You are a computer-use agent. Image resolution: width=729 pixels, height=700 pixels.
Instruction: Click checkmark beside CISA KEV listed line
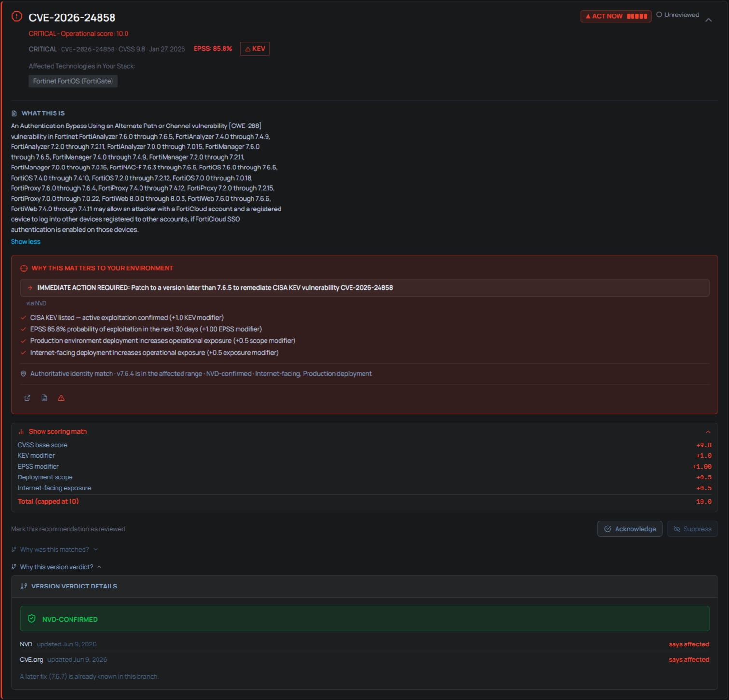(x=23, y=318)
